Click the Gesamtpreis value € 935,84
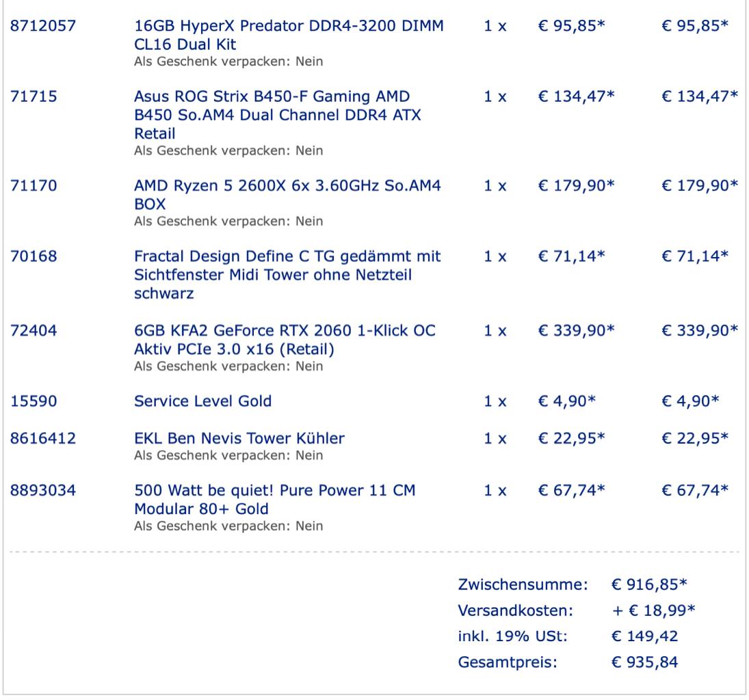The height and width of the screenshot is (700, 749). (x=645, y=662)
